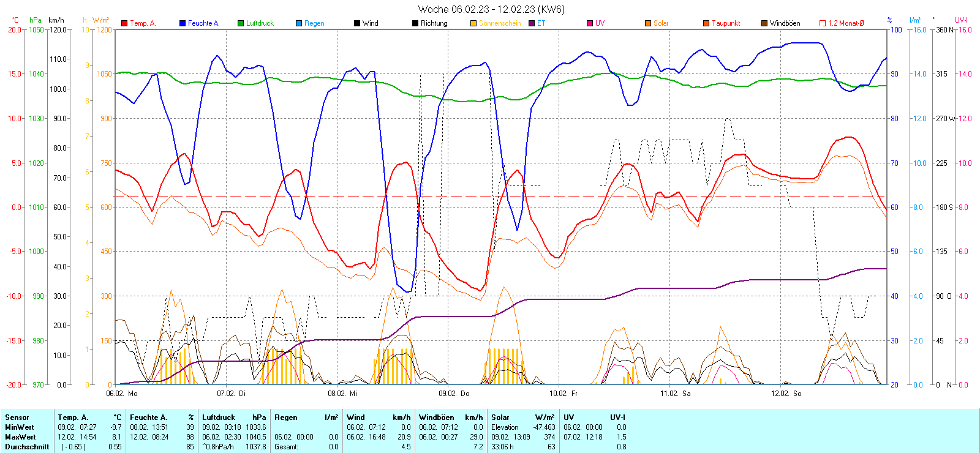Screen dimensions: 980x453
Task: Click the Taupunkt legend label
Action: tap(726, 23)
